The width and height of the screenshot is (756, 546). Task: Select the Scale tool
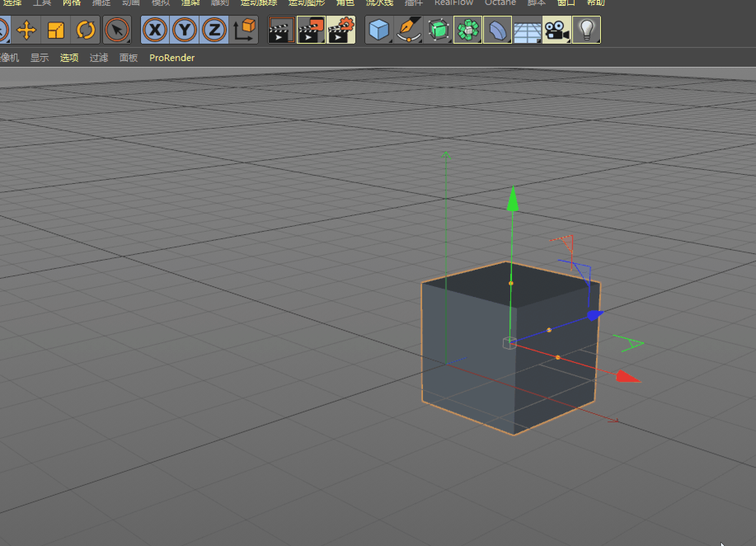(x=56, y=30)
